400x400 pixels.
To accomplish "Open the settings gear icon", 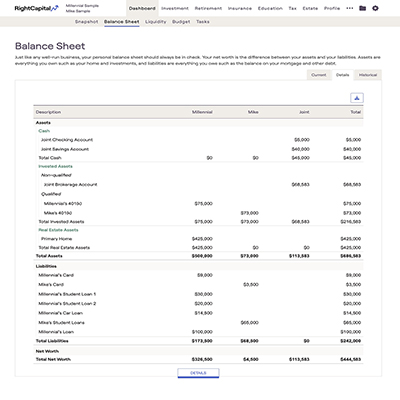I will click(375, 8).
